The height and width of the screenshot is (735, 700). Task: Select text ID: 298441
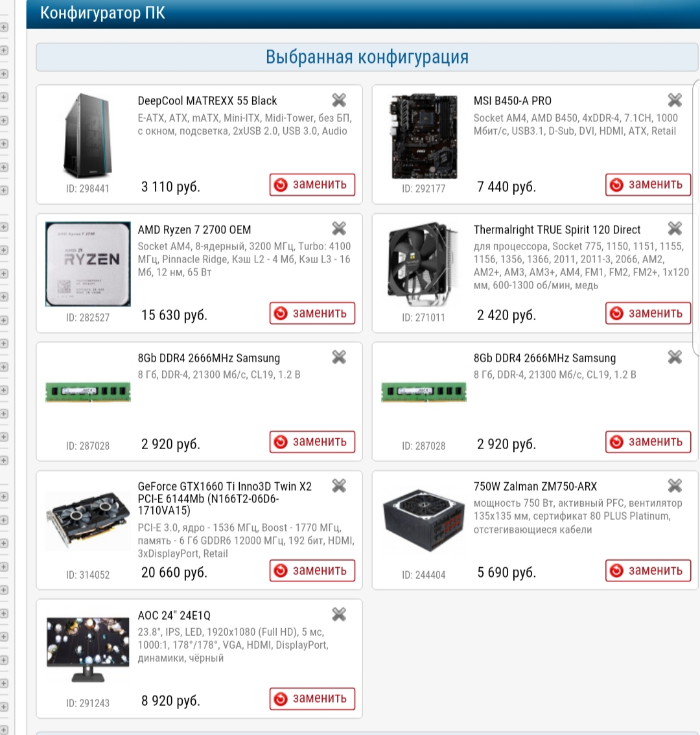coord(87,189)
